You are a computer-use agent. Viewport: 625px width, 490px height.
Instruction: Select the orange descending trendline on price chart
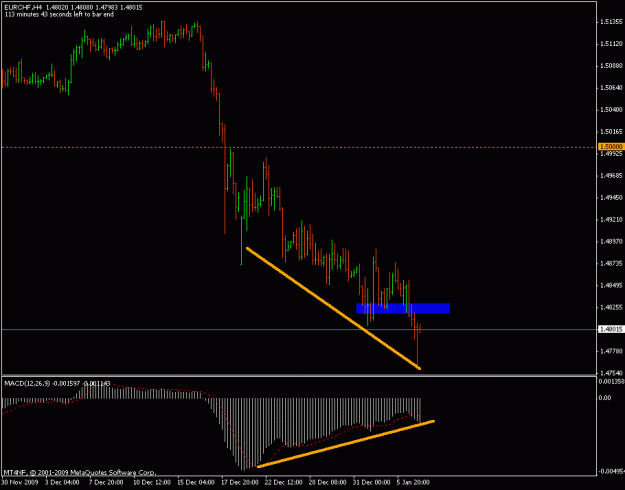click(x=333, y=308)
